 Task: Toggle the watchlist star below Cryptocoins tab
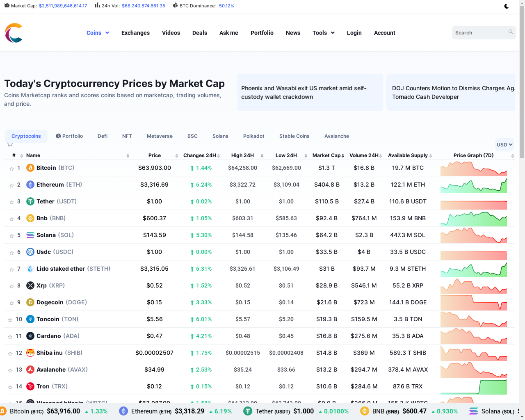click(x=10, y=144)
